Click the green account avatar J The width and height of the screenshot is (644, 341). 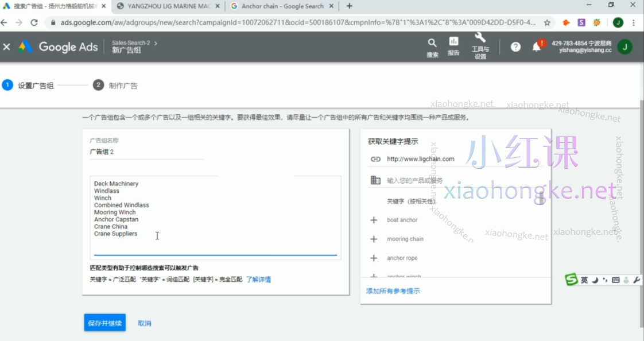click(x=624, y=47)
